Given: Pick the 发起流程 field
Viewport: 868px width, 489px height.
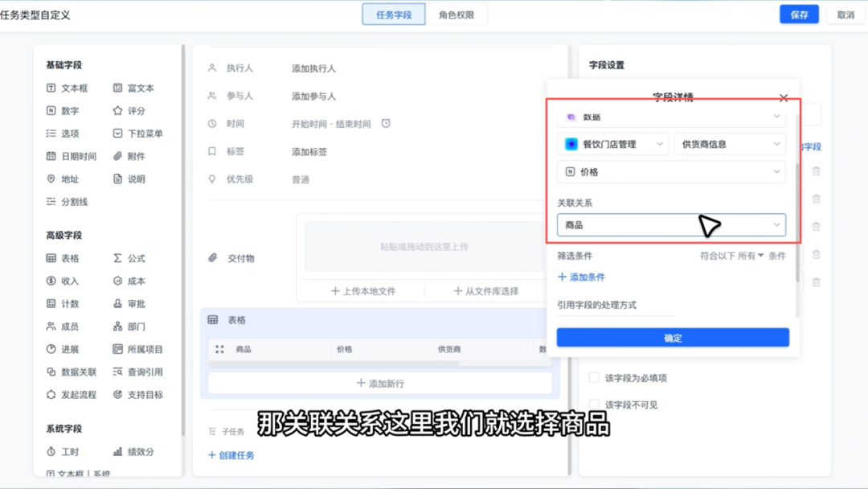Looking at the screenshot, I should pyautogui.click(x=72, y=394).
